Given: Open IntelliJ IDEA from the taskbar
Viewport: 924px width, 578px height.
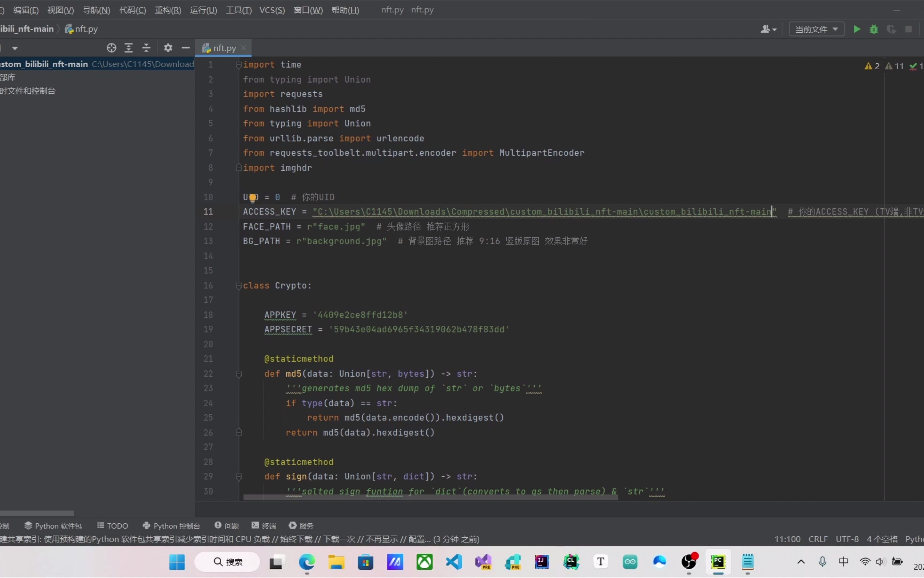Looking at the screenshot, I should click(542, 562).
